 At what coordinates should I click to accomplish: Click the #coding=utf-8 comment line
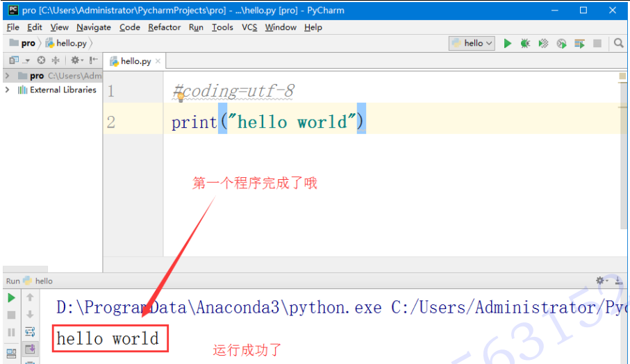coord(233,91)
